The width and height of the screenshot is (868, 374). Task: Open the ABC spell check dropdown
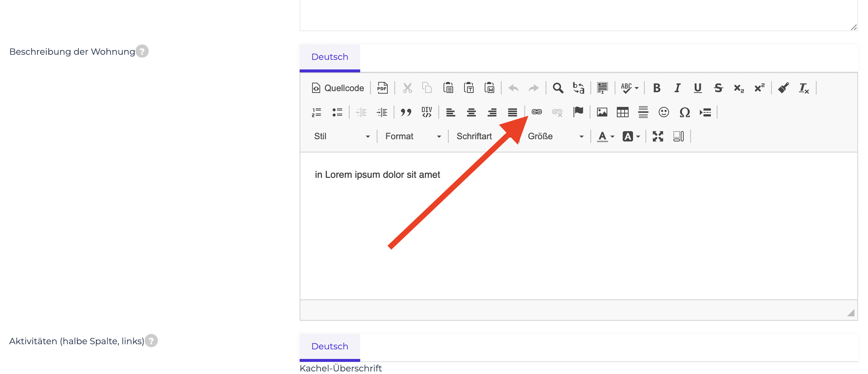coord(630,88)
